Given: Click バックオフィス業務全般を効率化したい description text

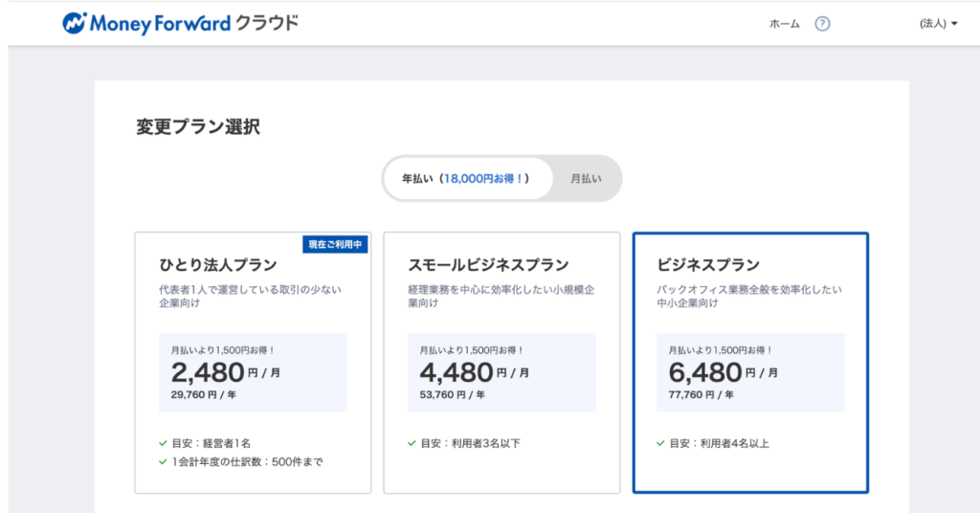Looking at the screenshot, I should tap(748, 296).
